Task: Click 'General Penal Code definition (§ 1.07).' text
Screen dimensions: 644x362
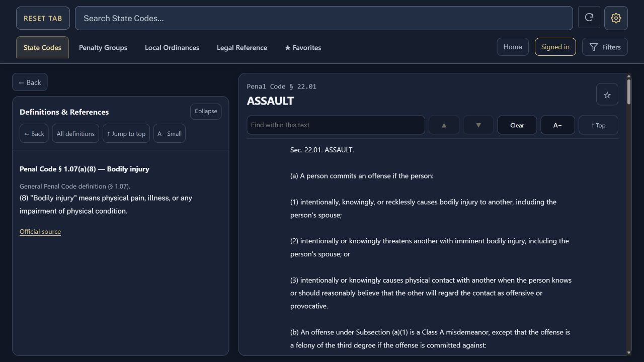Action: pos(75,186)
